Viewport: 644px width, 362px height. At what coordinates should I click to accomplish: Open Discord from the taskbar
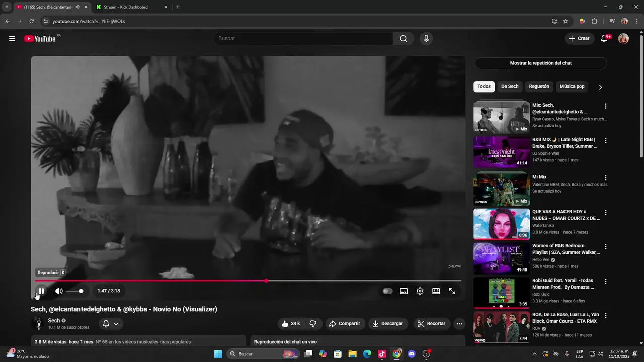(412, 354)
